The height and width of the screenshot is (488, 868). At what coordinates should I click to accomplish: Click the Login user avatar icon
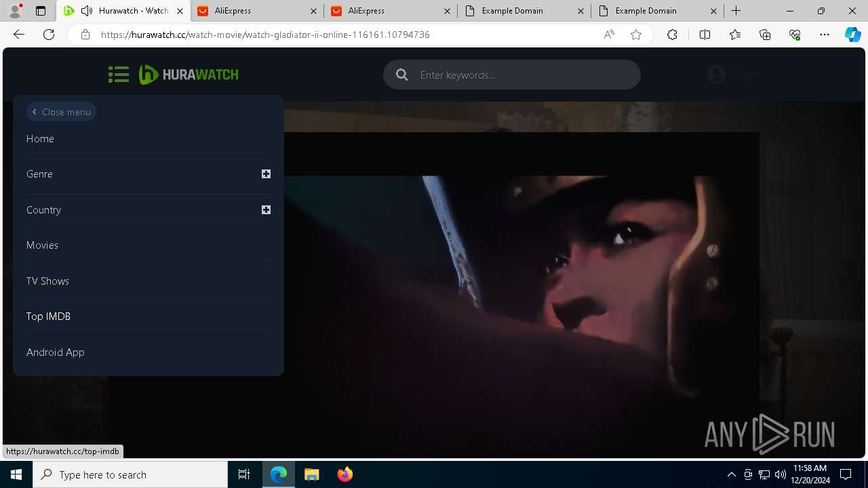pos(716,75)
